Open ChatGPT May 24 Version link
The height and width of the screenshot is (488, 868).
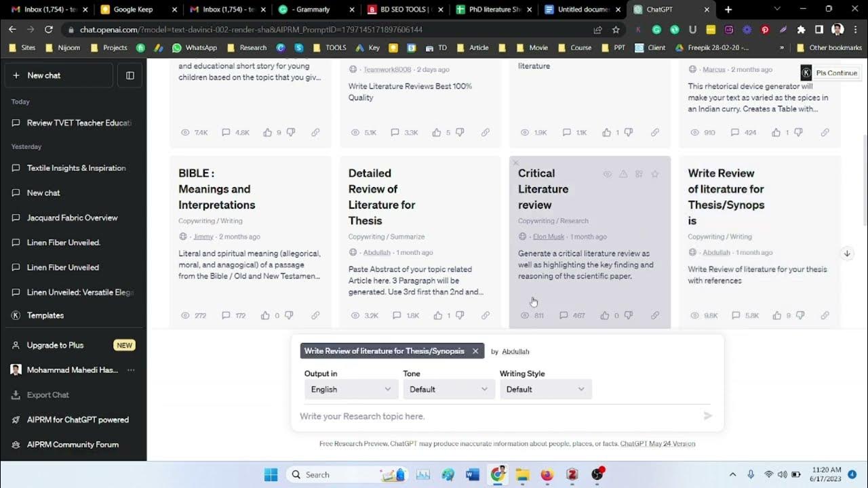pos(658,444)
